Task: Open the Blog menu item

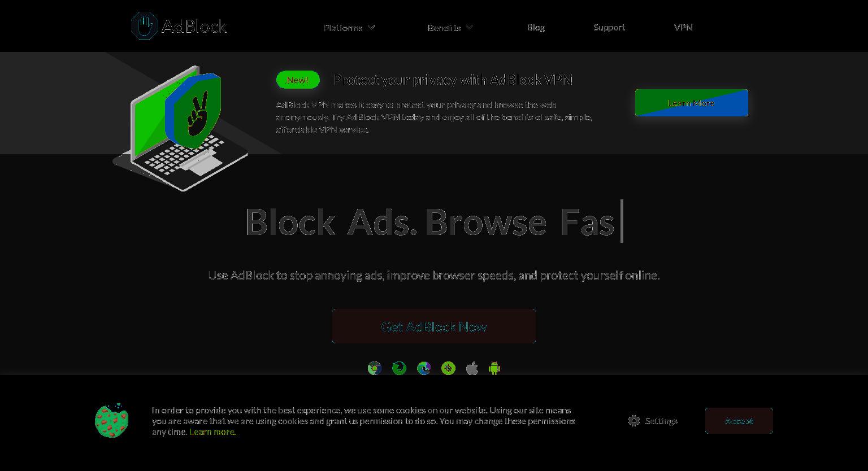Action: pos(536,27)
